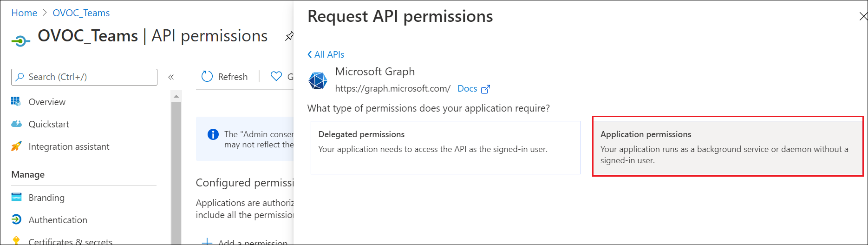Open the Authentication menu item
Viewport: 868px width, 245px height.
coord(58,220)
